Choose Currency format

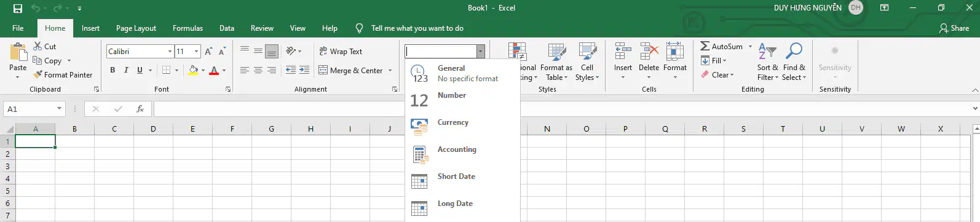point(462,127)
